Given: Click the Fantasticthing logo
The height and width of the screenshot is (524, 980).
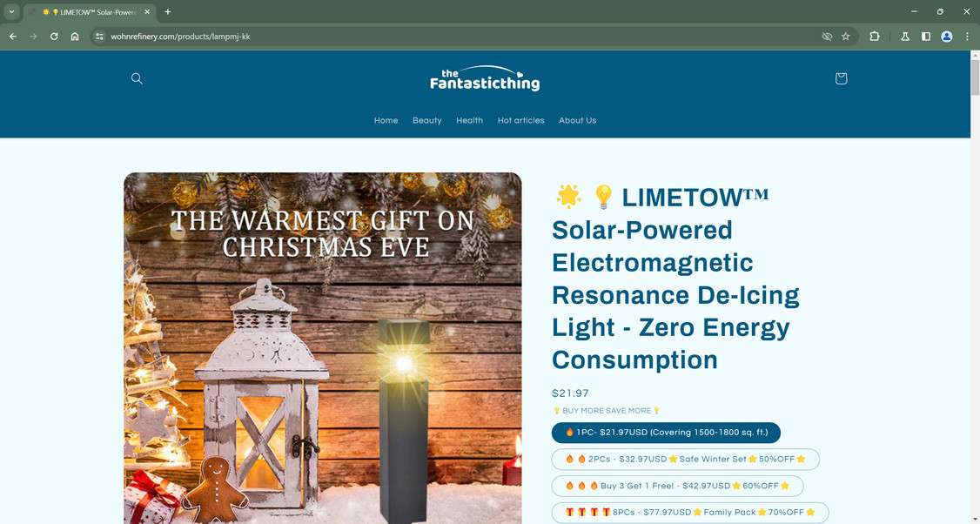Looking at the screenshot, I should [485, 79].
